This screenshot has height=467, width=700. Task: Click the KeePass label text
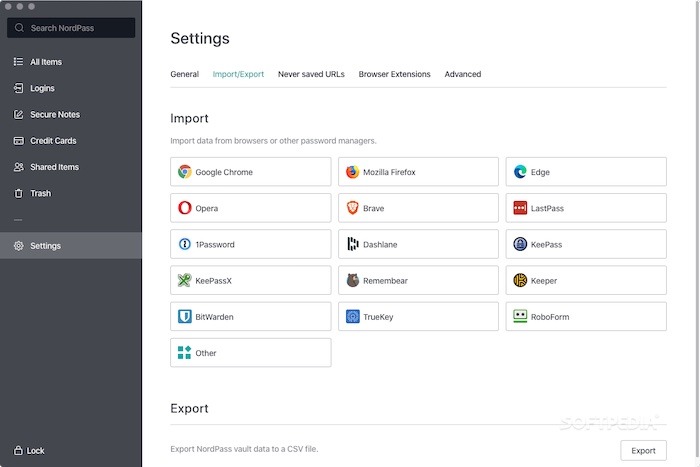[546, 244]
